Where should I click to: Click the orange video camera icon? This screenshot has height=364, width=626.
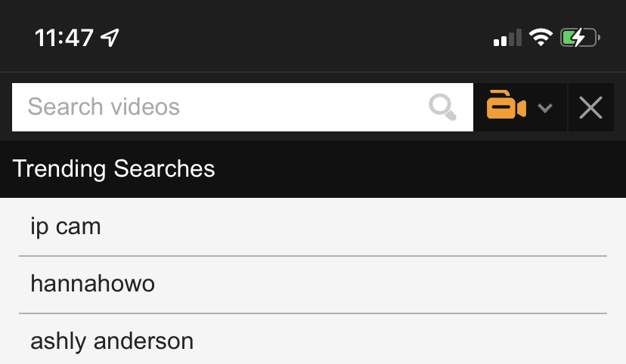(x=505, y=106)
